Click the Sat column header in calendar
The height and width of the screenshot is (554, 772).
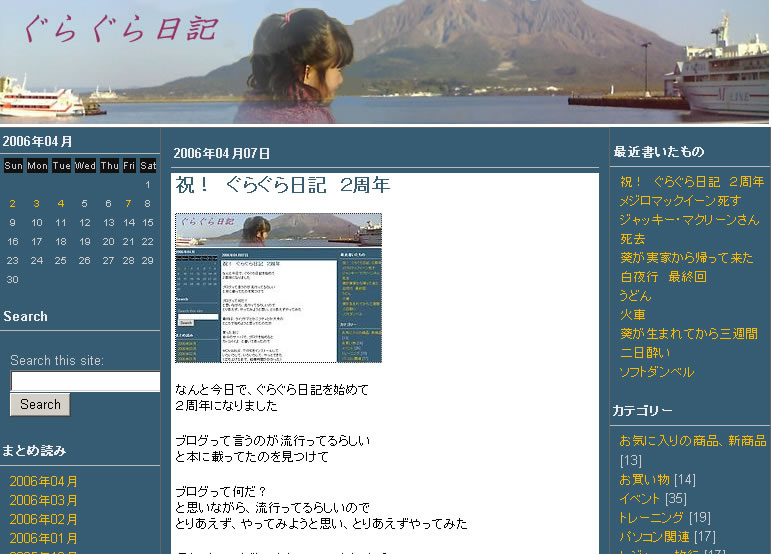(148, 165)
